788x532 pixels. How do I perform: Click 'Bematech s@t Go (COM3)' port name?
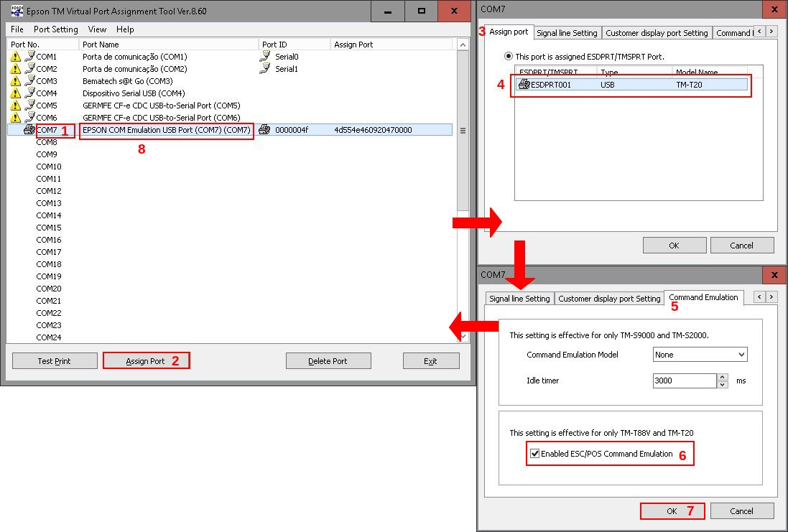(128, 81)
